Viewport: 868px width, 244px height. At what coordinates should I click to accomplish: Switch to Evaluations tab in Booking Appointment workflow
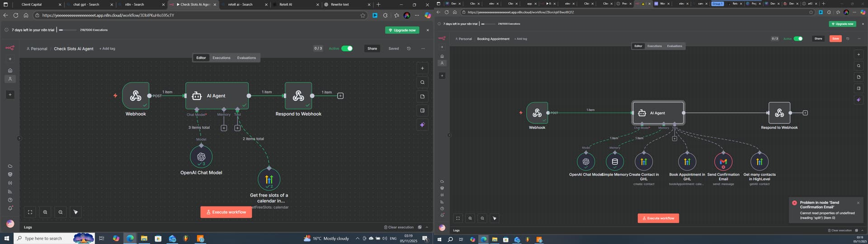(x=675, y=46)
